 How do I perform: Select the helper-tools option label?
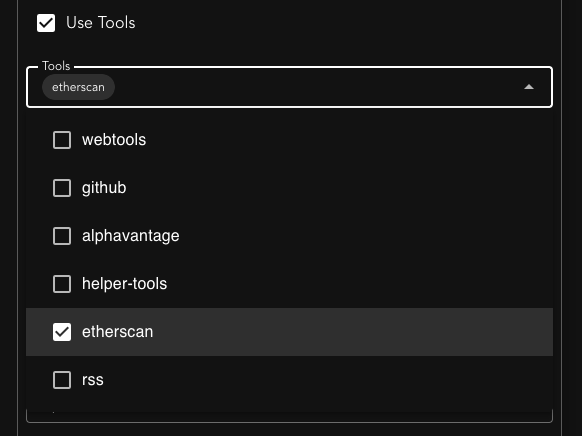(124, 284)
